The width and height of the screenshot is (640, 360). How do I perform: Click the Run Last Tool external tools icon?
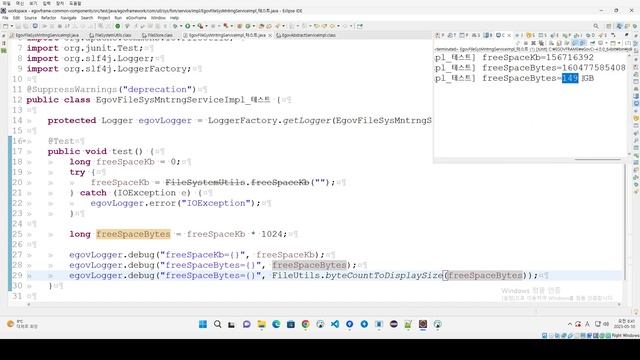click(x=200, y=26)
